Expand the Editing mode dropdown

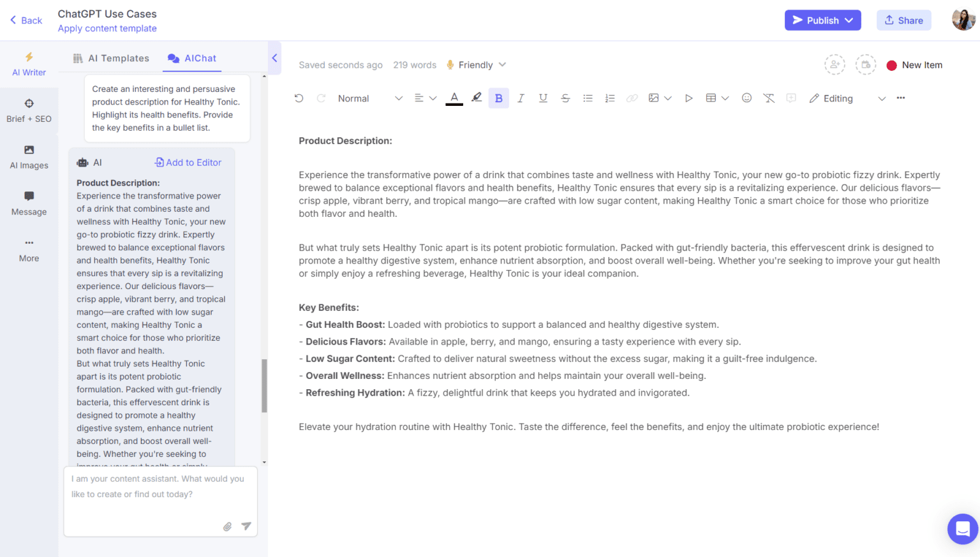pos(882,98)
